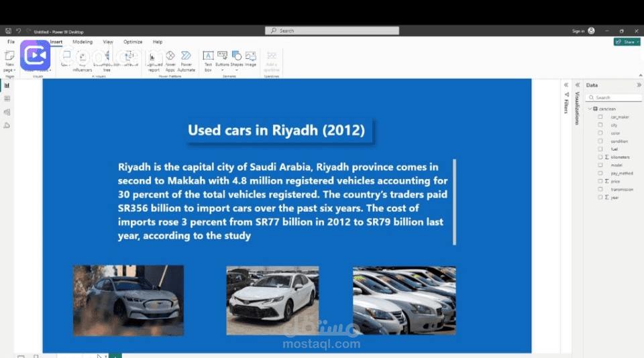Open the Shapes dropdown in ribbon

pyautogui.click(x=237, y=61)
